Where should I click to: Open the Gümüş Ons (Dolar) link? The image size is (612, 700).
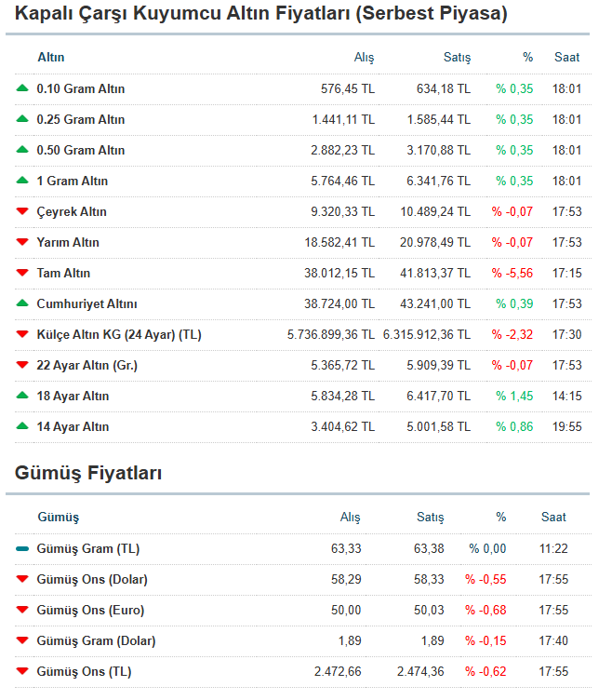[x=91, y=579]
